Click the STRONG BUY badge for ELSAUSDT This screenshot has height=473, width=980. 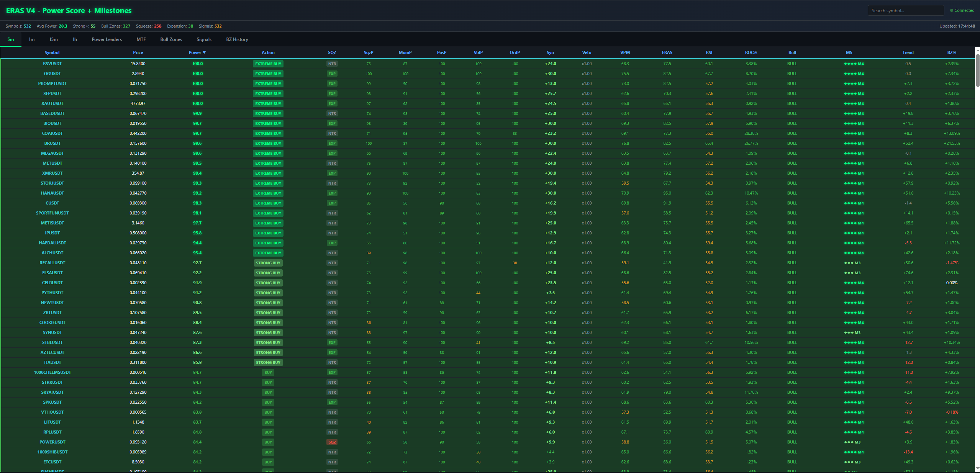(268, 273)
